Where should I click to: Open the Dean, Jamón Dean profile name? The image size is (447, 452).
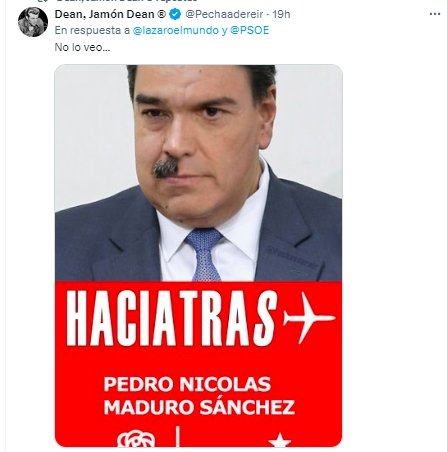click(104, 14)
